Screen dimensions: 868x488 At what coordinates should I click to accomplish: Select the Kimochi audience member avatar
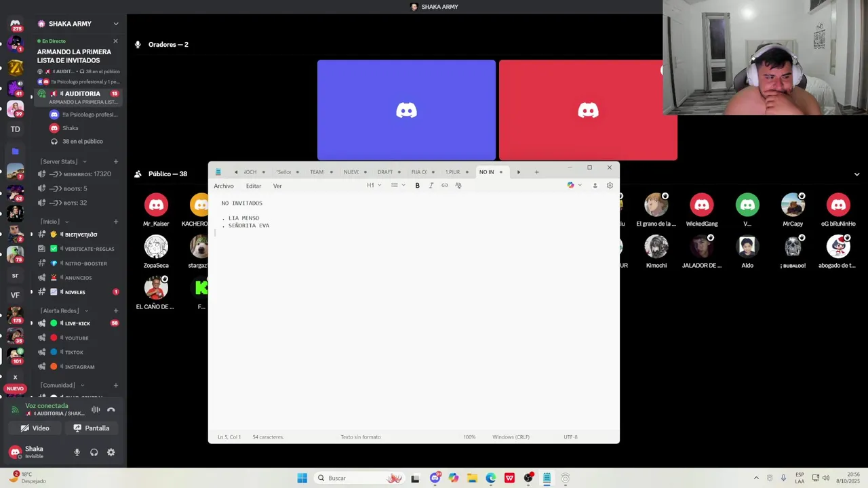point(656,247)
